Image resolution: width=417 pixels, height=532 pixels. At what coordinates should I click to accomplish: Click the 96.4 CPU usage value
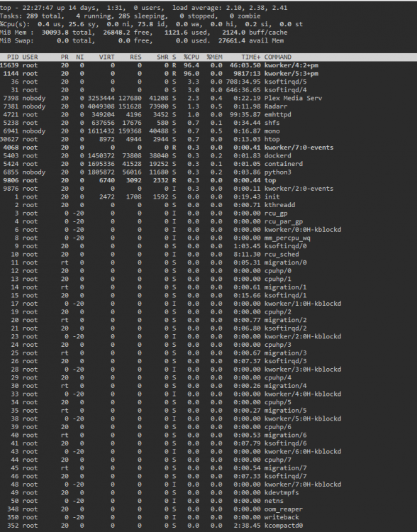(x=191, y=65)
